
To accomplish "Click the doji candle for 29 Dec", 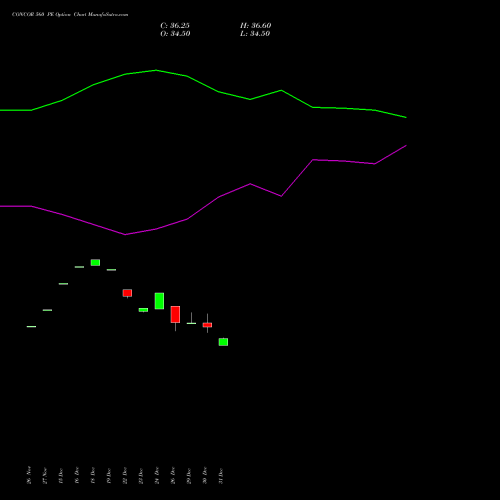I will [191, 323].
